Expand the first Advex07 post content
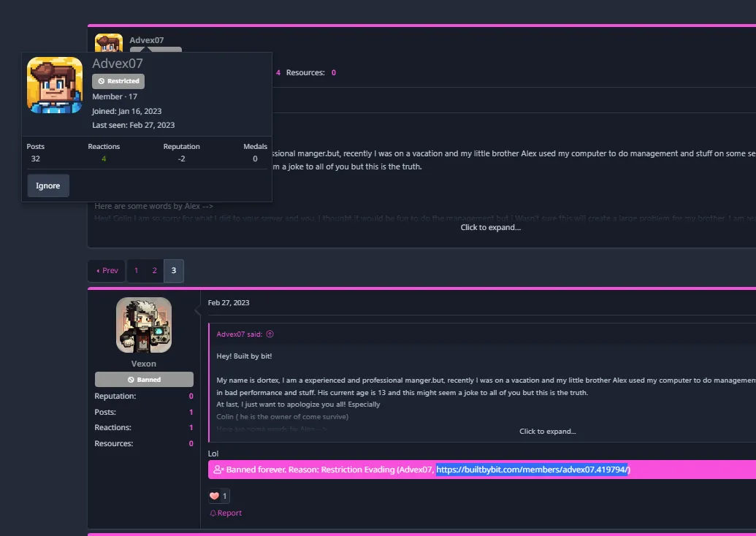The width and height of the screenshot is (756, 536). tap(490, 228)
